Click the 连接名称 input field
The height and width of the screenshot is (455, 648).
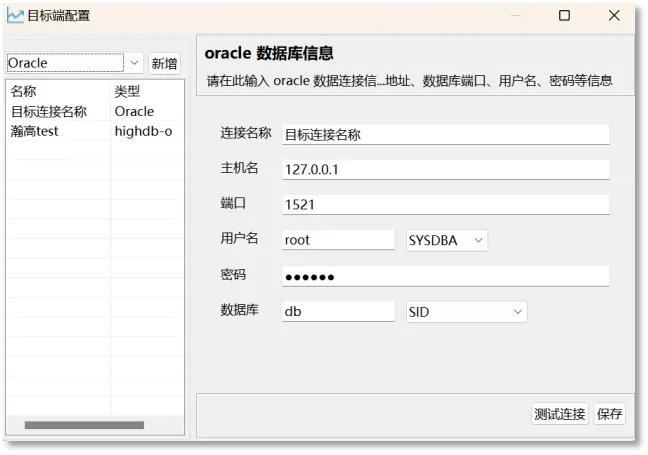click(445, 135)
